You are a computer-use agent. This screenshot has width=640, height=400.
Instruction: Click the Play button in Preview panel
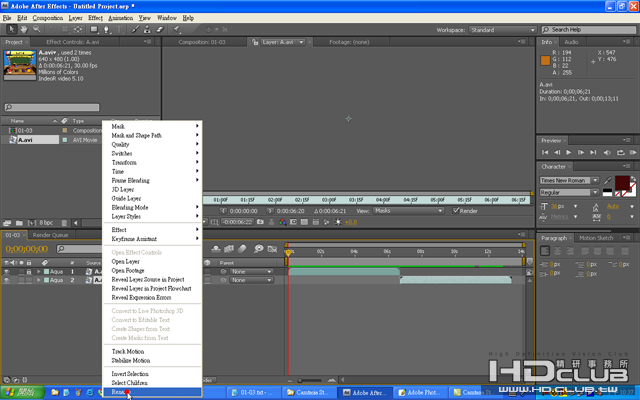point(569,152)
